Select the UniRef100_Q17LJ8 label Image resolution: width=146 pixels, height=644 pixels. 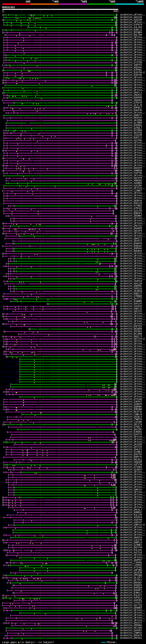[131, 105]
